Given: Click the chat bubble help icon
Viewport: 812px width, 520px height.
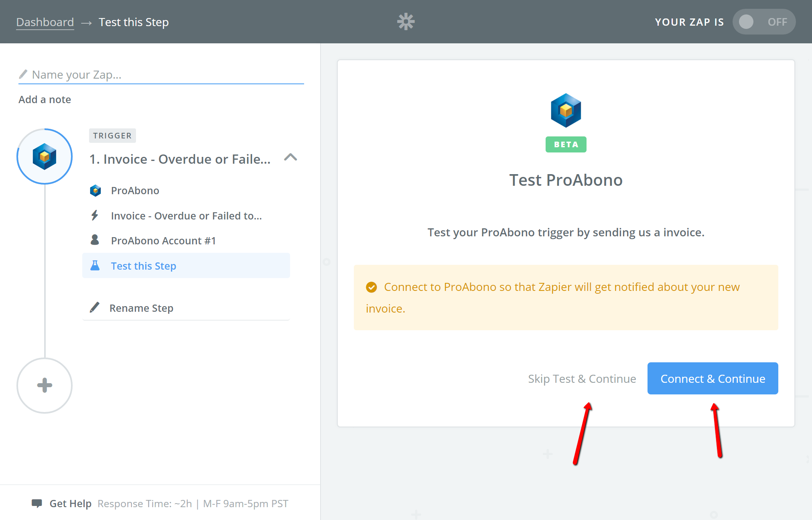Looking at the screenshot, I should [37, 504].
